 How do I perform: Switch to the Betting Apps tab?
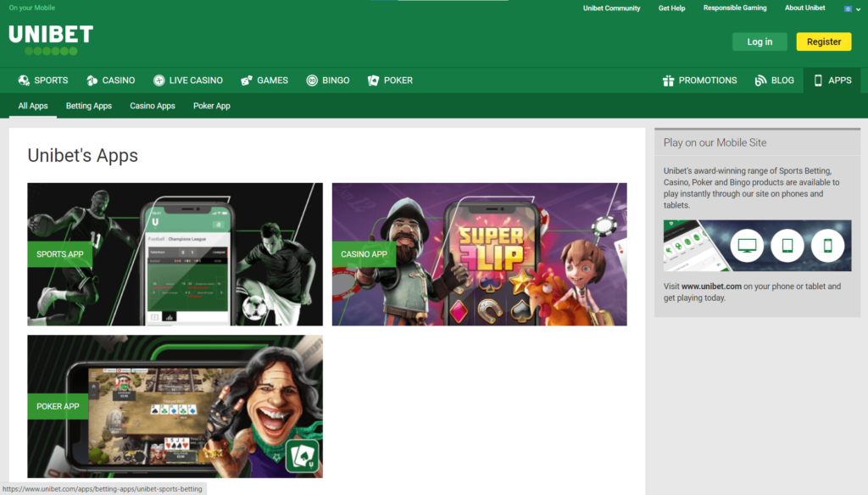(x=88, y=106)
